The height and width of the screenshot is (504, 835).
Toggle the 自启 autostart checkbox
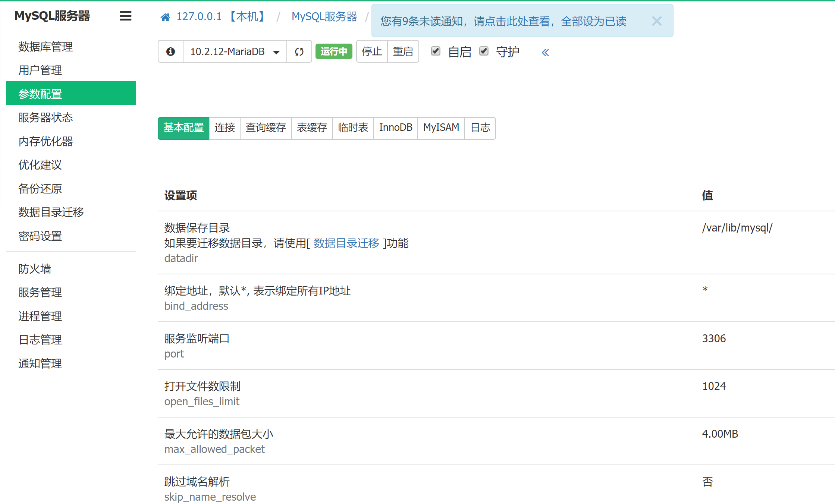coord(436,51)
